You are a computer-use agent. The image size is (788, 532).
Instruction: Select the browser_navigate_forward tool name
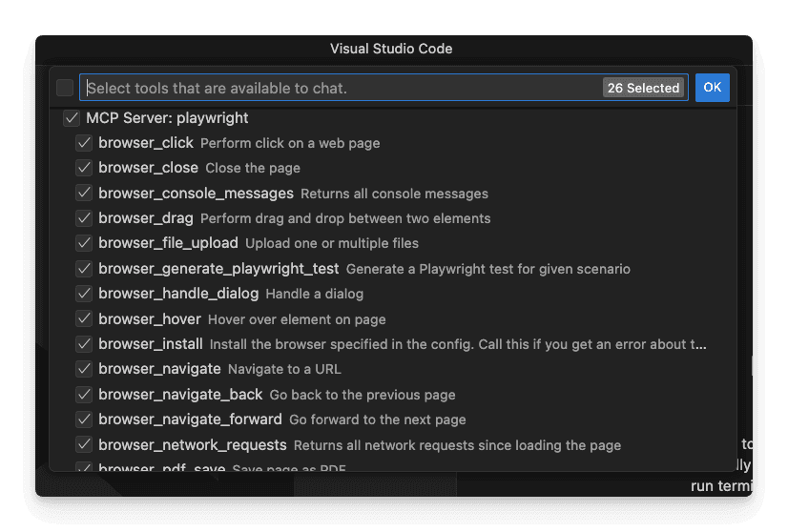190,419
